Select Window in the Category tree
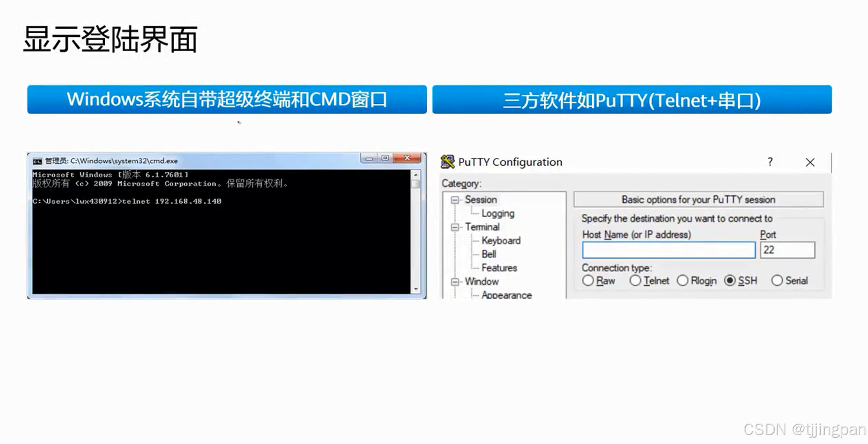The image size is (868, 444). 482,282
